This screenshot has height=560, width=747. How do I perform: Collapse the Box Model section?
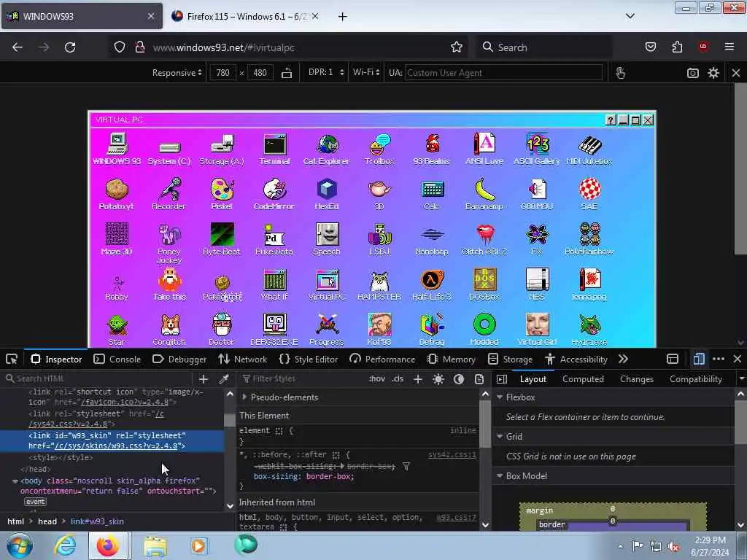500,475
